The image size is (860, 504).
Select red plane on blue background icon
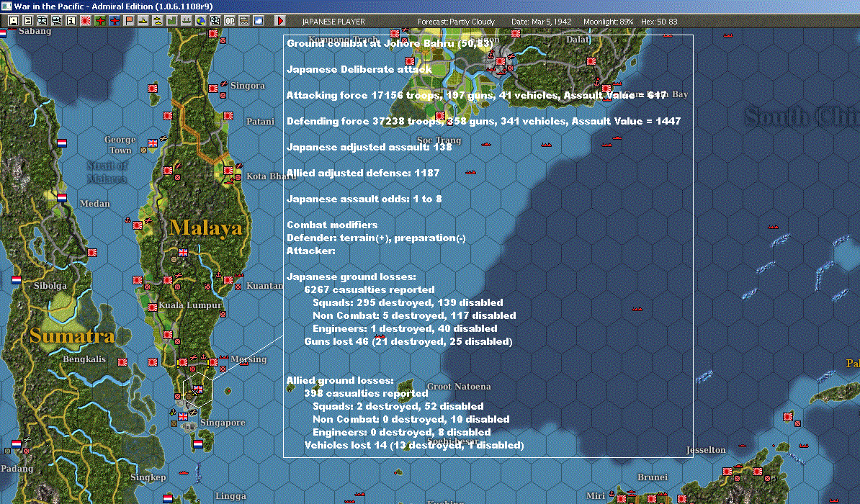click(115, 21)
